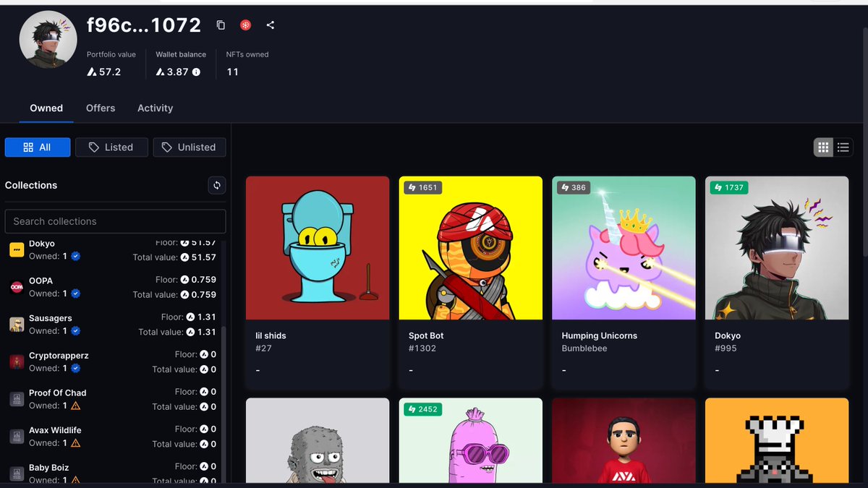Click the rarity badge 1651 on Spot Bot
This screenshot has height=488, width=868.
point(423,188)
